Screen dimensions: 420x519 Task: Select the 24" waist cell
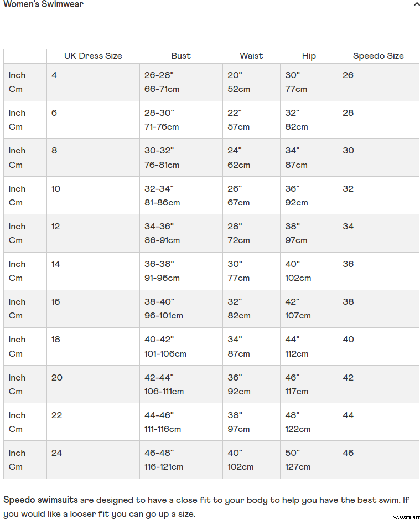click(x=251, y=157)
